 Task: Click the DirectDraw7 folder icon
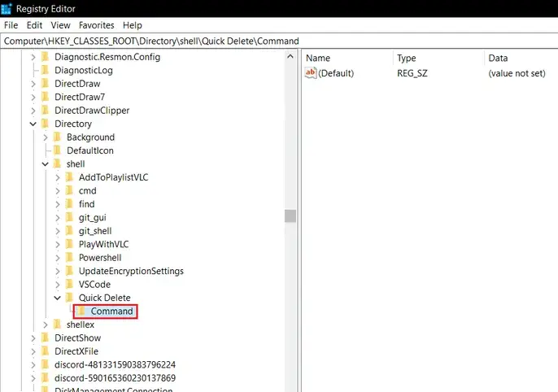[x=46, y=97]
